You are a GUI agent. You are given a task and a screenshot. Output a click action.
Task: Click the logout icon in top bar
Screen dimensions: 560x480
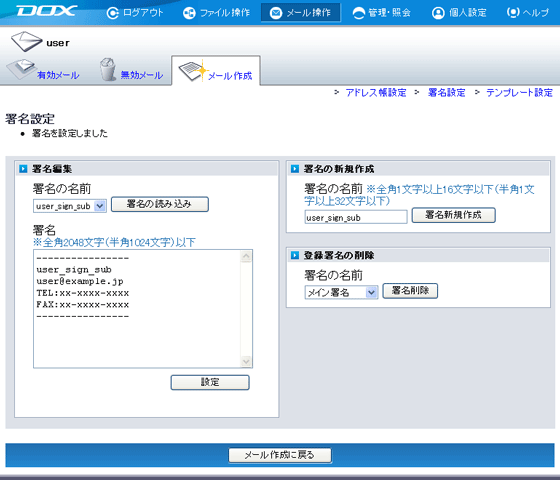tap(112, 13)
